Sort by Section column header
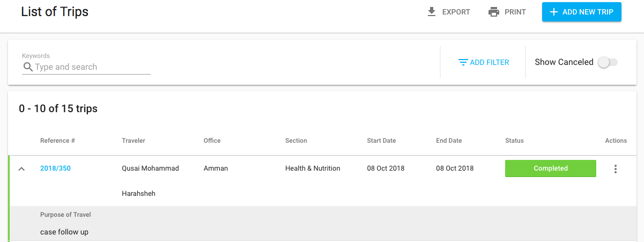The height and width of the screenshot is (242, 644). (296, 141)
